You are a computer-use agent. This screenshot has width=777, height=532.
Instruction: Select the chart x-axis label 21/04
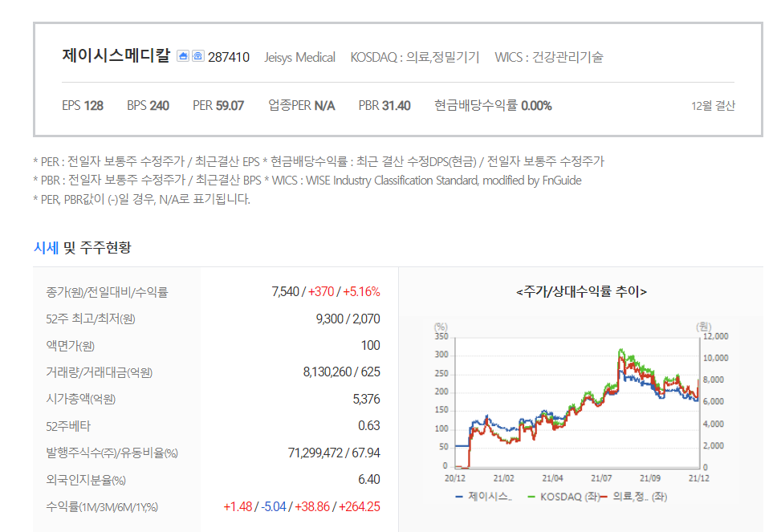pyautogui.click(x=552, y=478)
